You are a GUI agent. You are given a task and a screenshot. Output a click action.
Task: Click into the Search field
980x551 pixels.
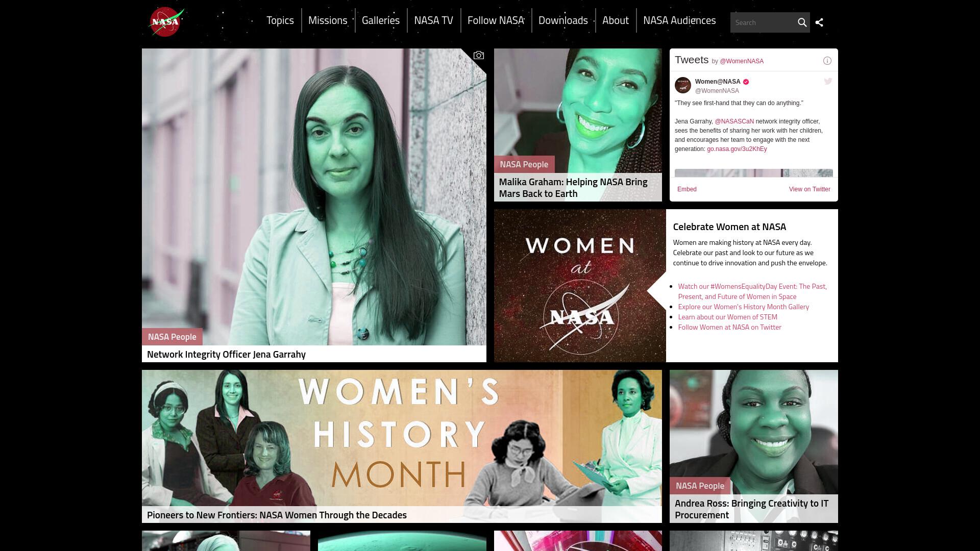[x=763, y=22]
